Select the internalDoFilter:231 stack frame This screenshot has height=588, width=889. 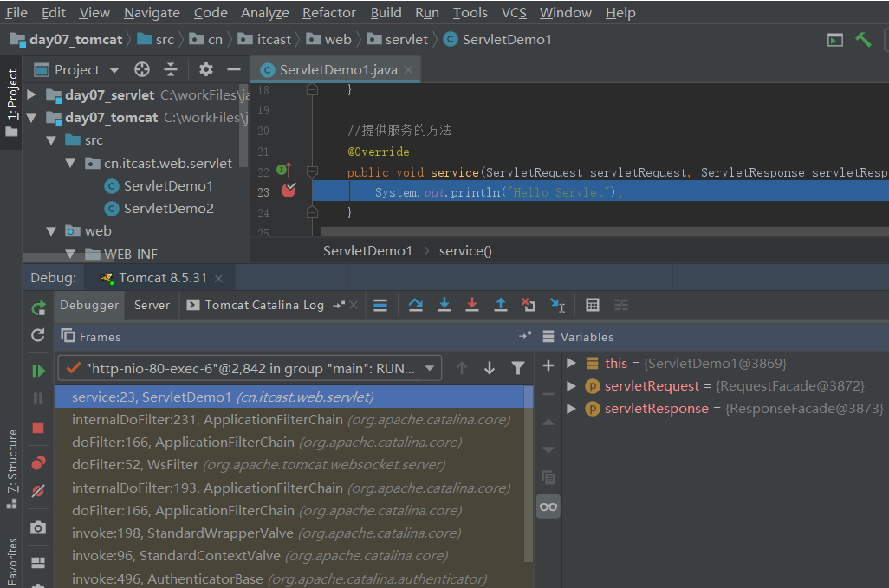click(x=290, y=420)
